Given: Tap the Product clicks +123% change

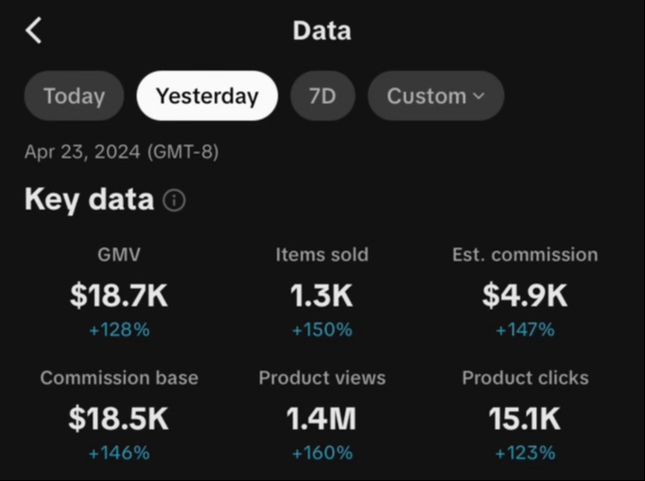Looking at the screenshot, I should tap(525, 453).
